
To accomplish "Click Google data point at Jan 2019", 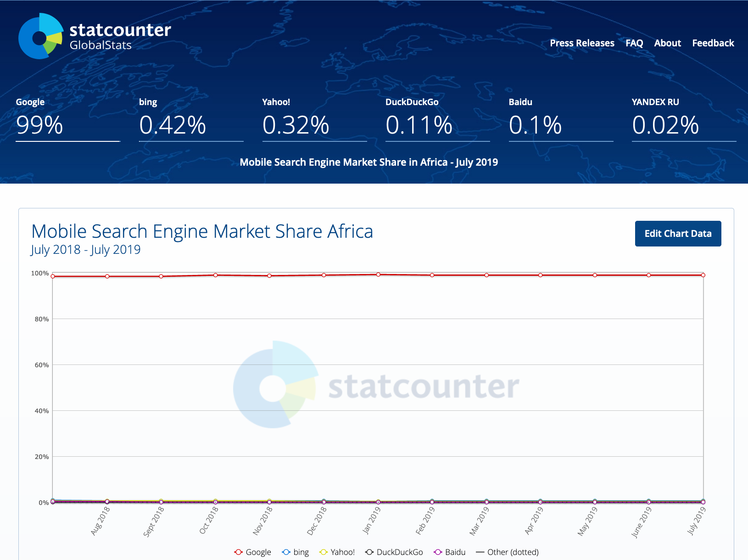I will 378,274.
